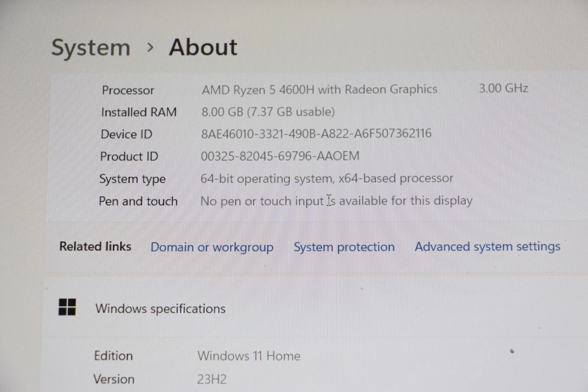Open Advanced system settings link
Image resolution: width=588 pixels, height=392 pixels.
coord(487,246)
